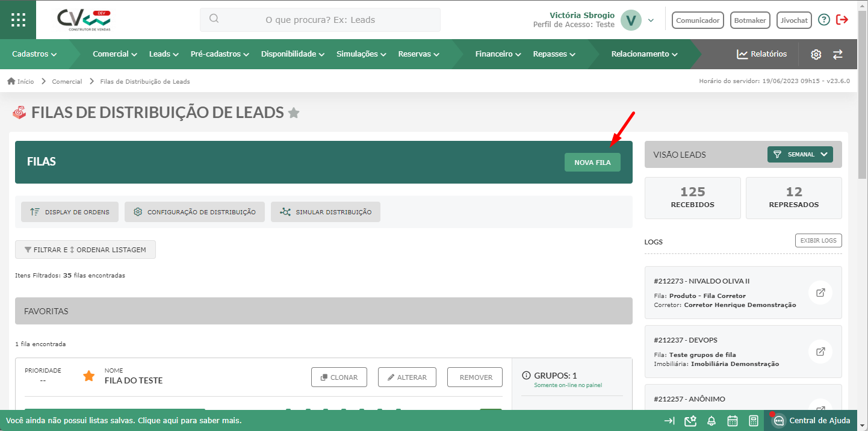868x431 pixels.
Task: Click the search magnifier icon
Action: (x=214, y=19)
